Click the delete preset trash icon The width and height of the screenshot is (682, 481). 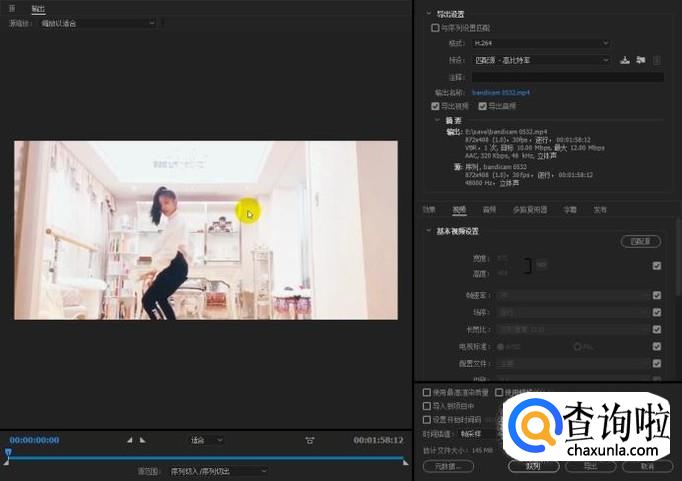coord(657,60)
